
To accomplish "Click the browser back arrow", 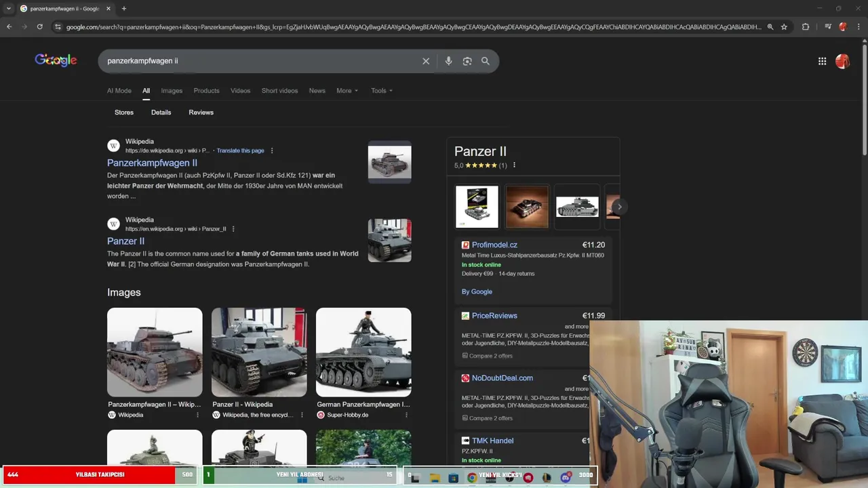I will [x=9, y=27].
